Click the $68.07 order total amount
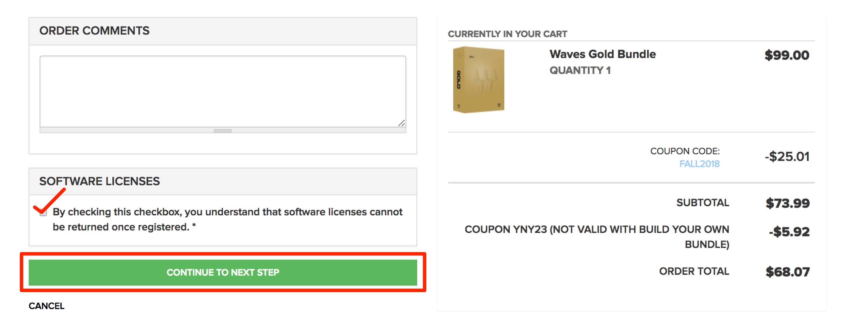The image size is (868, 334). click(787, 272)
